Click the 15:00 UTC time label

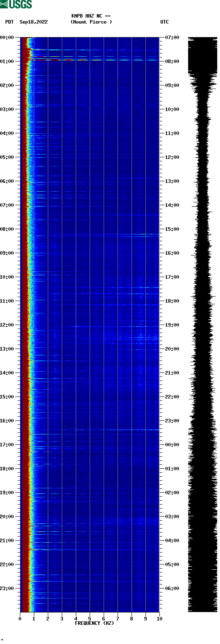(x=172, y=229)
